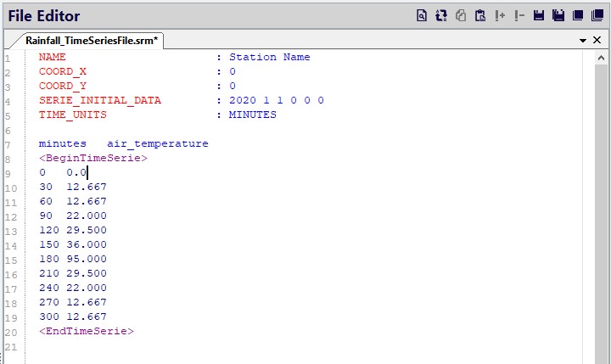Click the COORD_X value 0
The image size is (611, 364).
click(233, 71)
